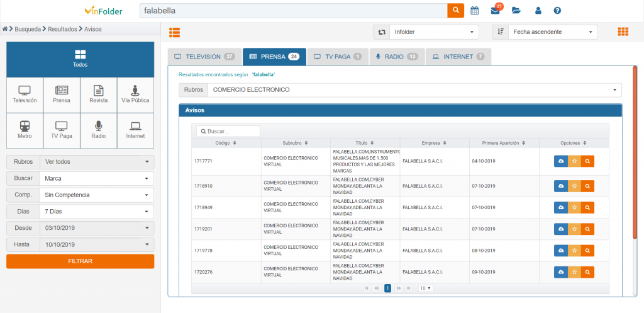Go to last page in pagination
This screenshot has width=644, height=313.
pos(409,288)
